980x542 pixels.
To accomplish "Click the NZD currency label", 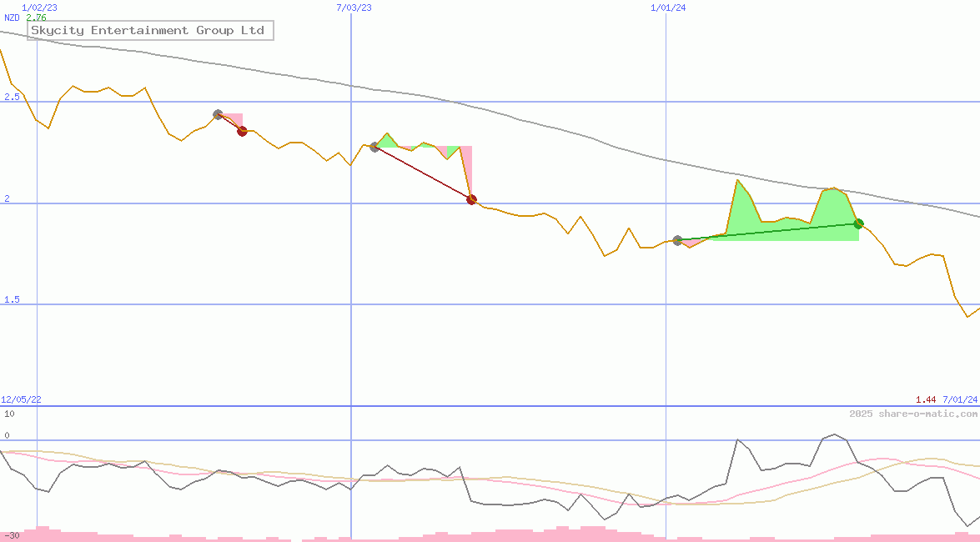I will 13,18.
